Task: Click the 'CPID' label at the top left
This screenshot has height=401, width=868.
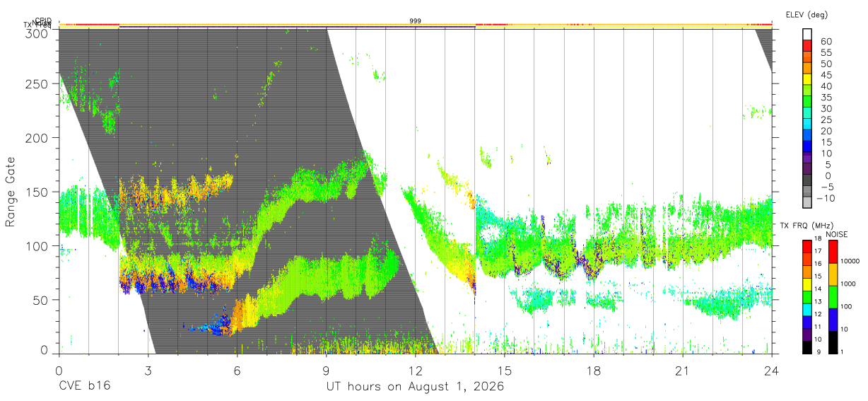Action: pos(43,21)
